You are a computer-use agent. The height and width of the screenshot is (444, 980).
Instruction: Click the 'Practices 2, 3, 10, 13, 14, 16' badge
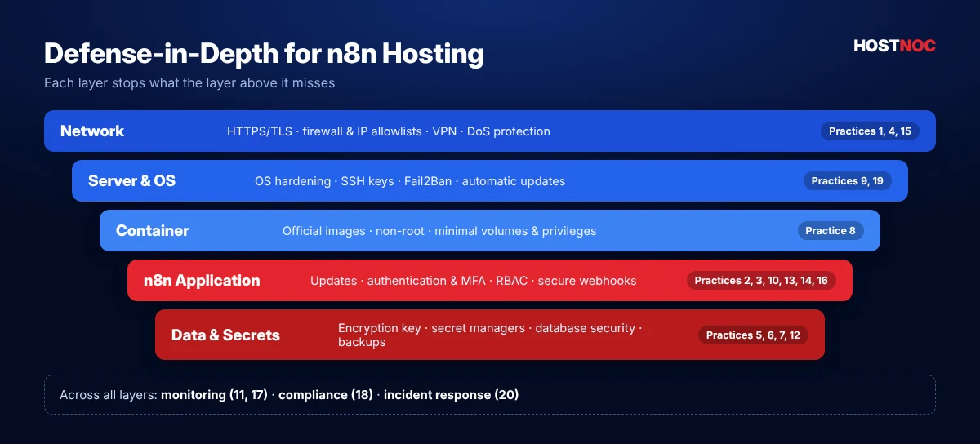coord(761,280)
